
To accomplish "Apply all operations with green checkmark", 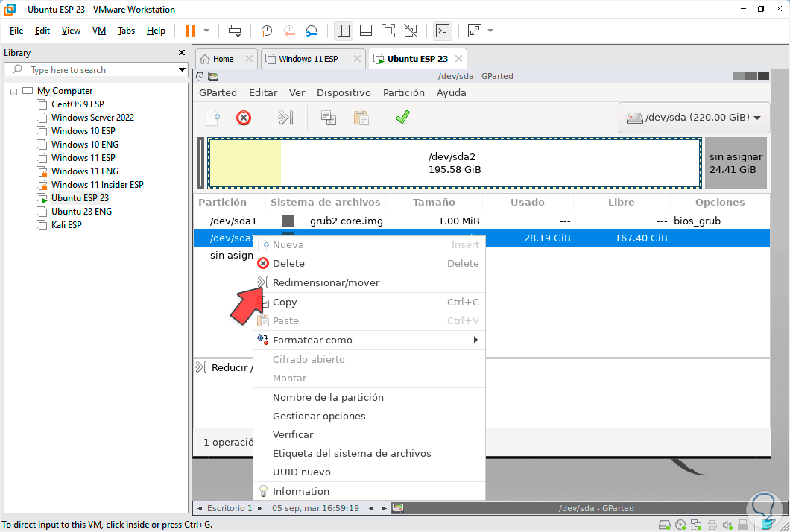I will point(402,118).
